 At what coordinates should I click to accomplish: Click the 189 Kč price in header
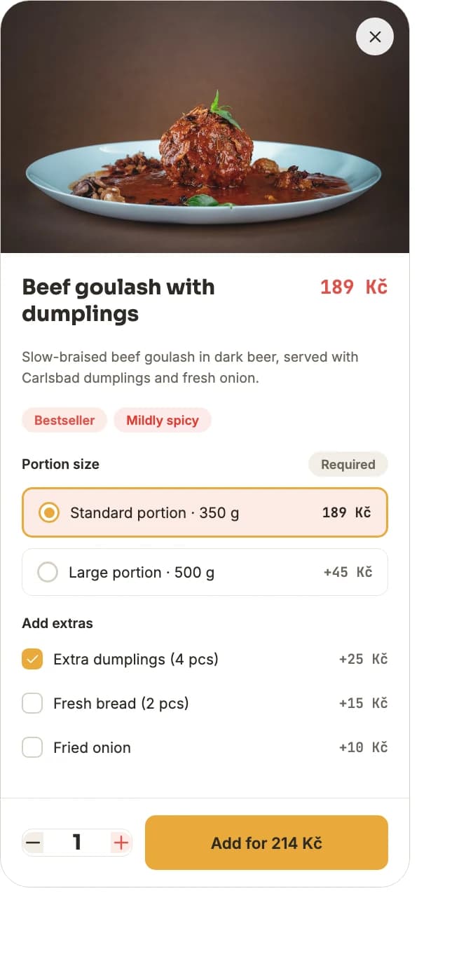click(354, 287)
